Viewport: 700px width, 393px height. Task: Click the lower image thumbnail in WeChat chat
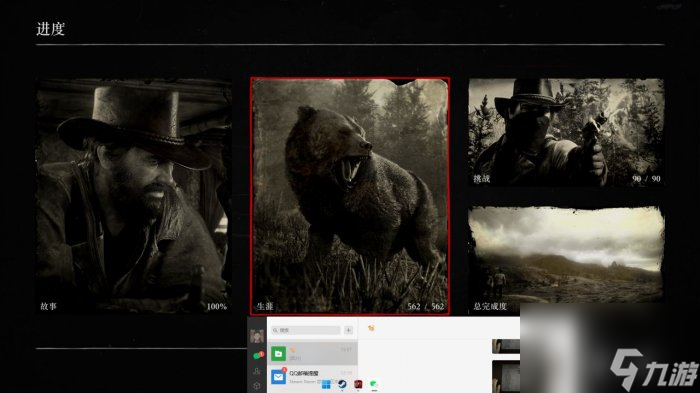coord(506,376)
